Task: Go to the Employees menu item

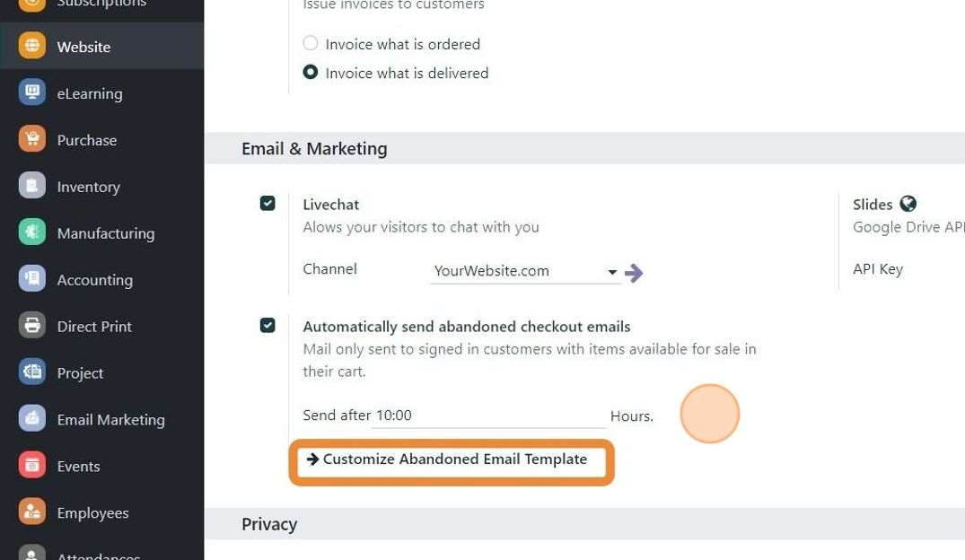Action: [x=92, y=513]
